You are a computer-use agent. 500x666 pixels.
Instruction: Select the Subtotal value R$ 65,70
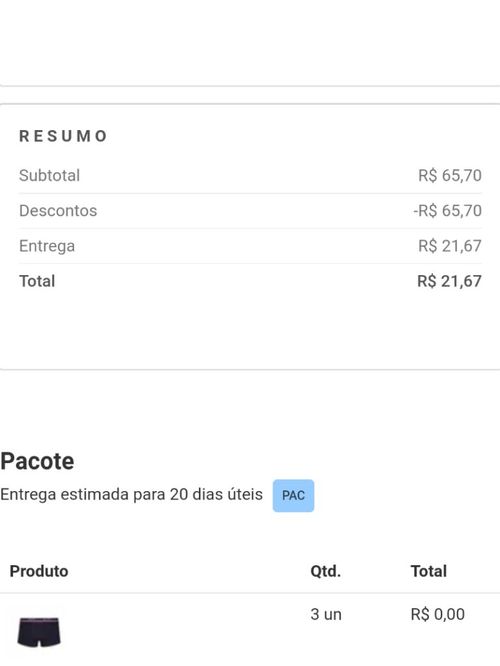tap(450, 175)
